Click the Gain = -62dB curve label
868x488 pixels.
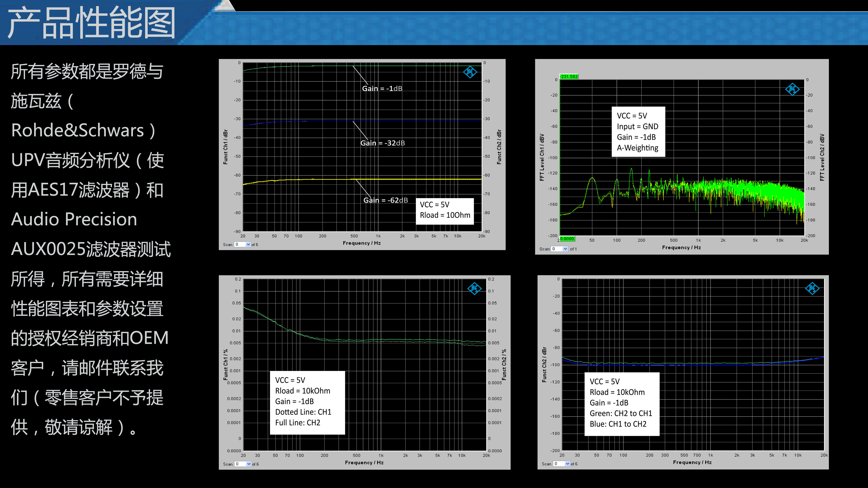[385, 200]
